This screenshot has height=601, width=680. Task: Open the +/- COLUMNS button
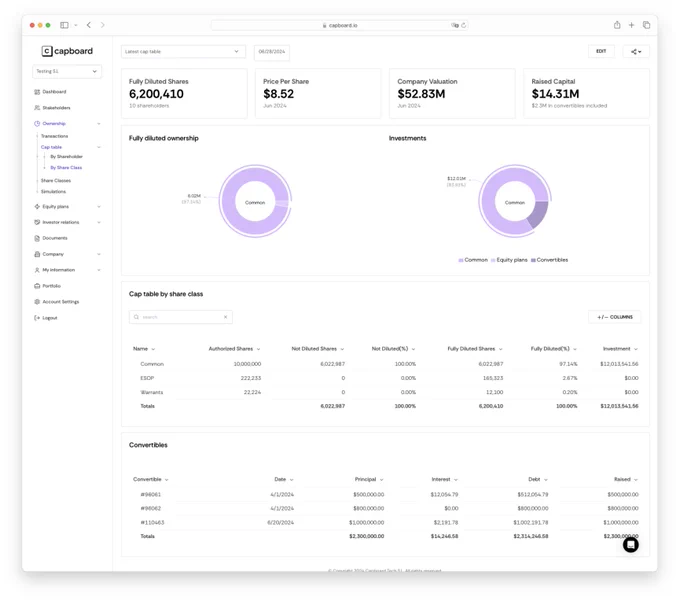[x=615, y=317]
